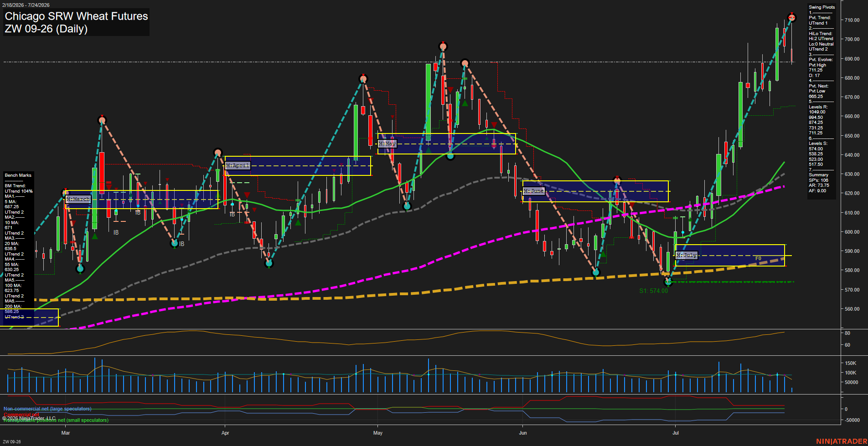Image resolution: width=868 pixels, height=446 pixels.
Task: Click Lo:0 Neutral in Swing Pivots panel
Action: (821, 44)
